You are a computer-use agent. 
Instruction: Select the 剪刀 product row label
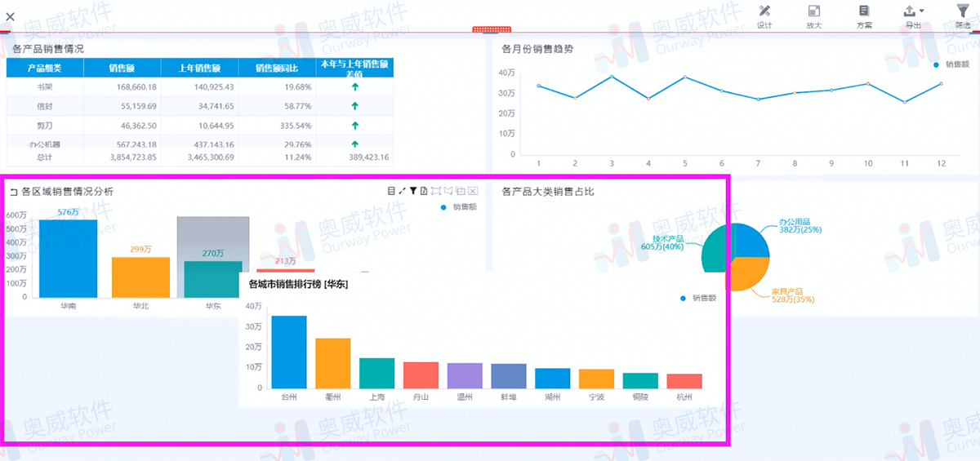pyautogui.click(x=45, y=126)
